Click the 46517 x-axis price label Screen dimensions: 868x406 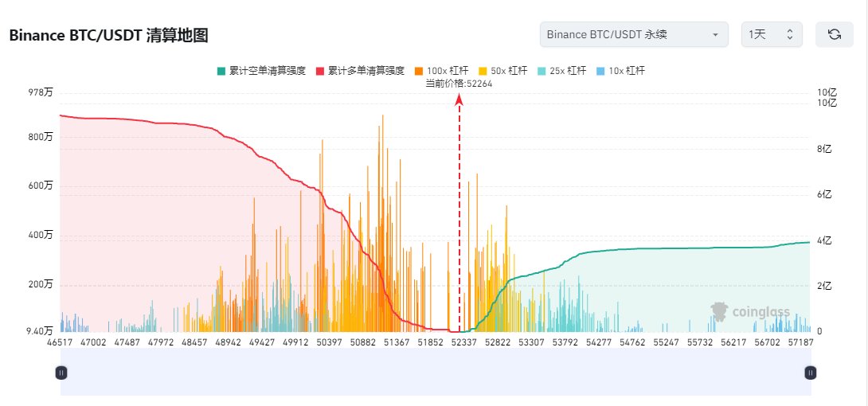[59, 342]
